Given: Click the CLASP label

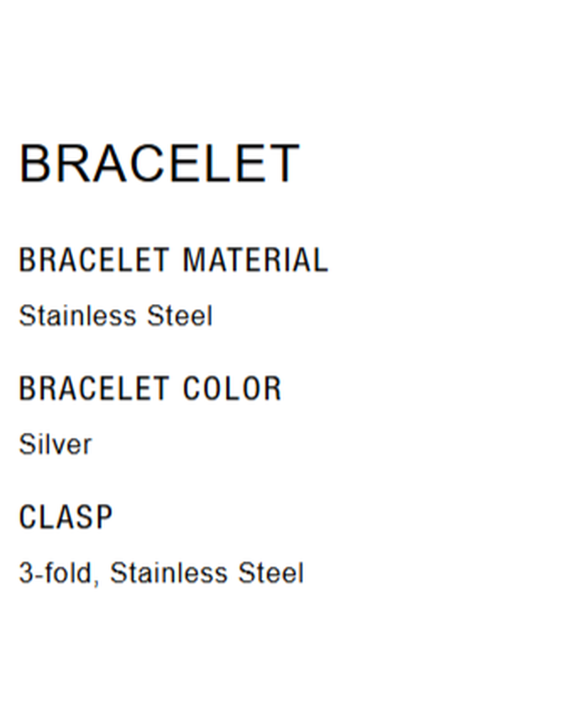Looking at the screenshot, I should (66, 517).
